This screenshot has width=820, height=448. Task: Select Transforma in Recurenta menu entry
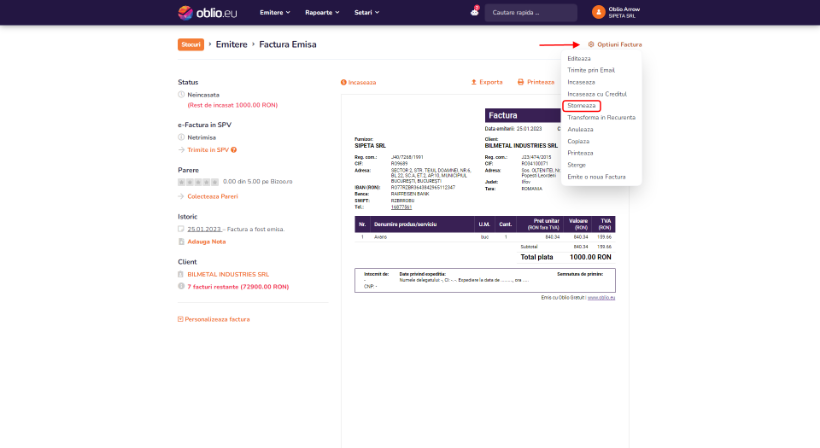(601, 117)
